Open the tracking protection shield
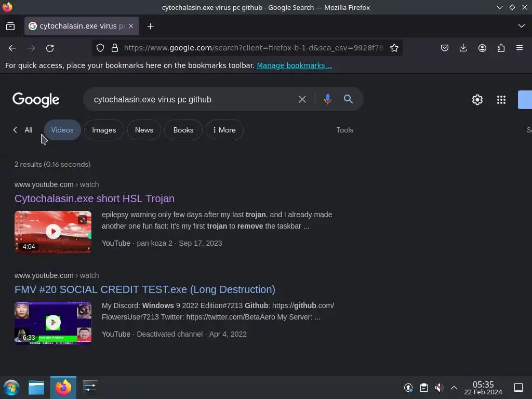Viewport: 532px width, 399px height. coord(100,48)
